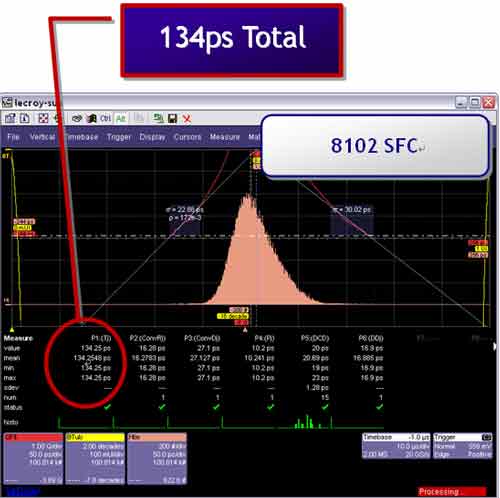Click the dark green building toolbar icon
Screen dimensions: 500x498
[x=92, y=118]
